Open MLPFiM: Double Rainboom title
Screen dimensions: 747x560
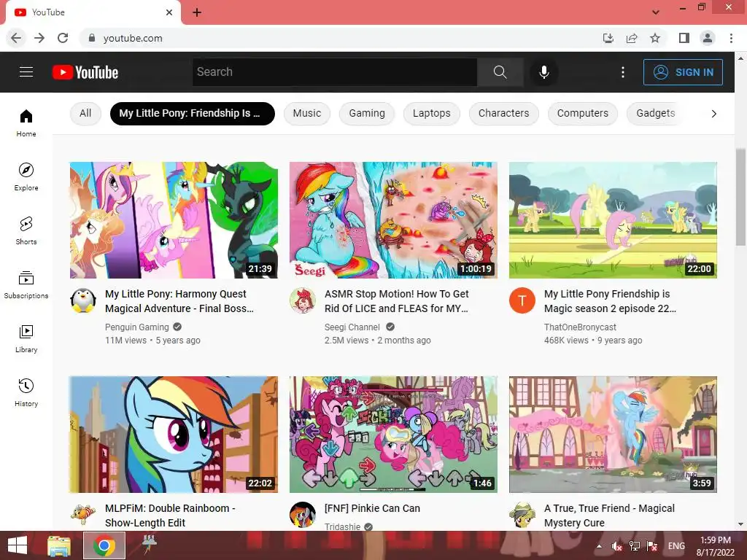click(170, 516)
